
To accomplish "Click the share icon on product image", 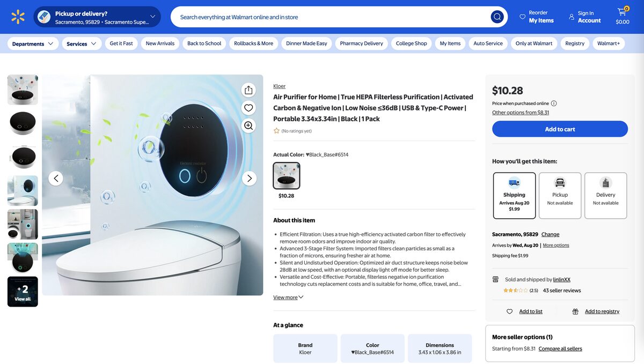I will point(248,90).
